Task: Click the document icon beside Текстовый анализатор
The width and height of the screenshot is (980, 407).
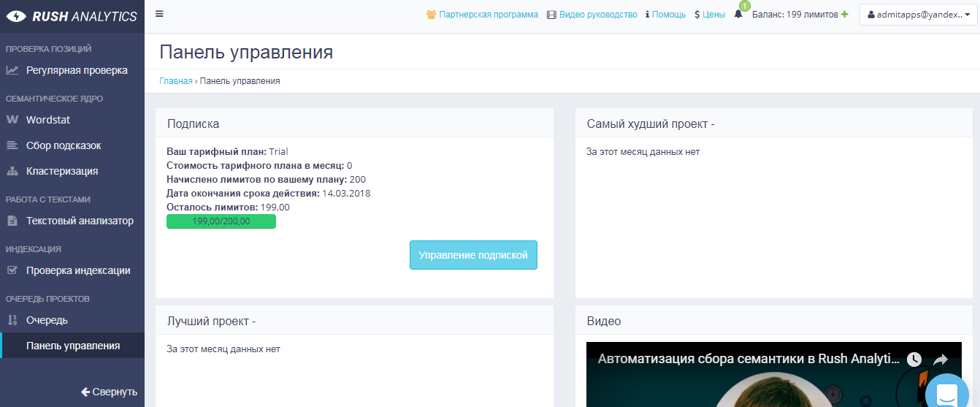Action: click(12, 221)
